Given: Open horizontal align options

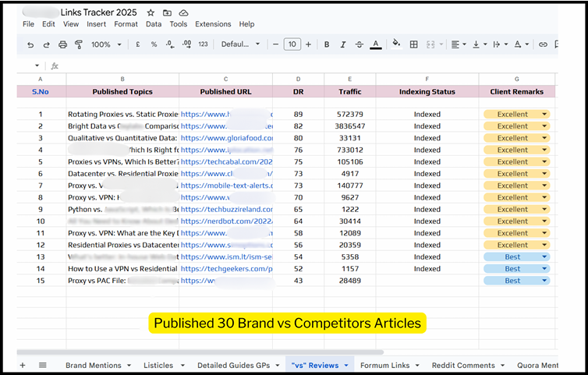Looking at the screenshot, I should (459, 44).
